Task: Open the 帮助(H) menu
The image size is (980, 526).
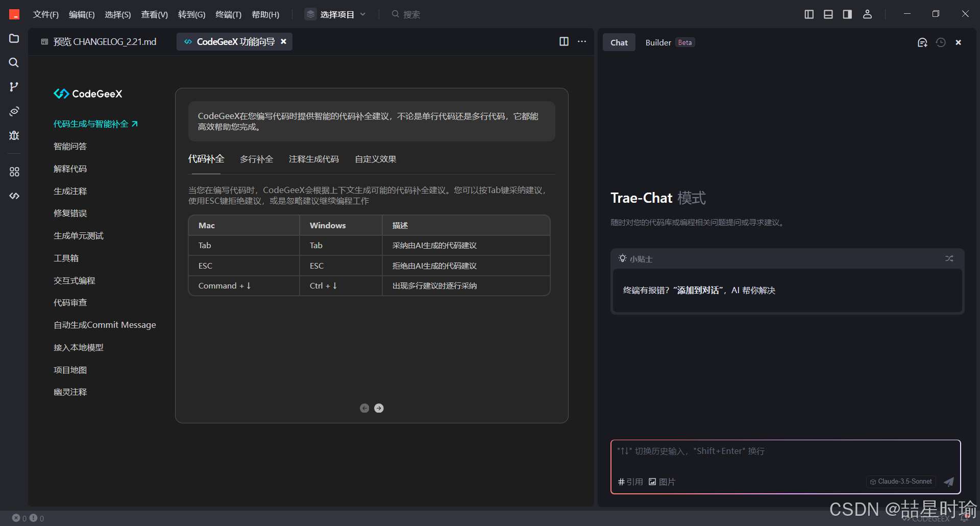Action: 265,14
